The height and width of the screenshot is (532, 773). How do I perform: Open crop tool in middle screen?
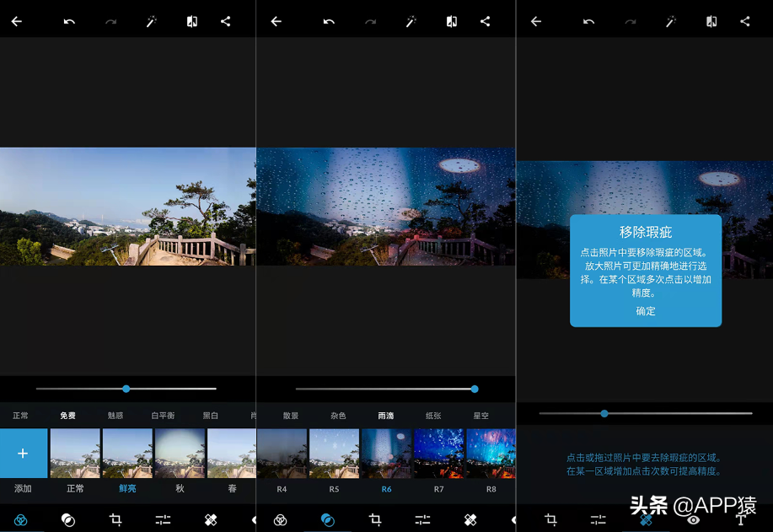tap(375, 519)
